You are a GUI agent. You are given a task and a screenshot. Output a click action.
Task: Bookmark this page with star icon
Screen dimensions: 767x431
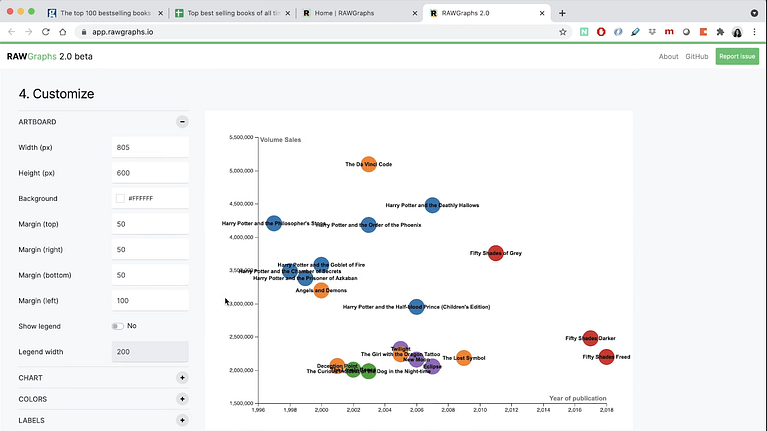(563, 32)
